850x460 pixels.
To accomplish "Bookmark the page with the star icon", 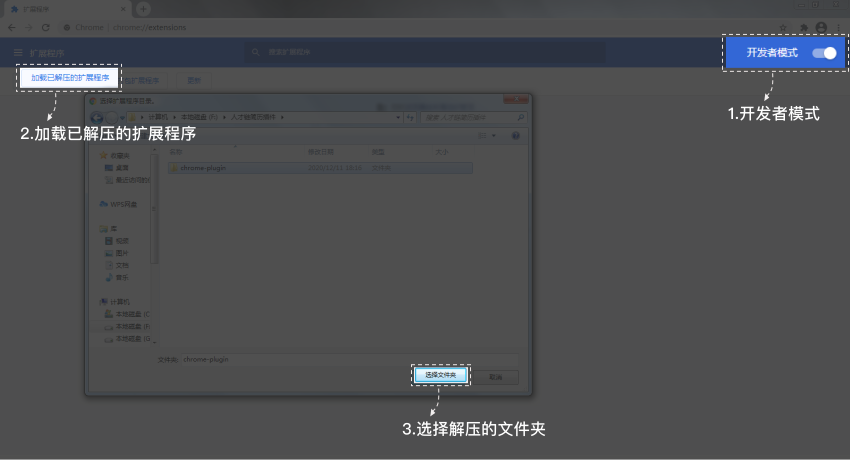I will [782, 27].
